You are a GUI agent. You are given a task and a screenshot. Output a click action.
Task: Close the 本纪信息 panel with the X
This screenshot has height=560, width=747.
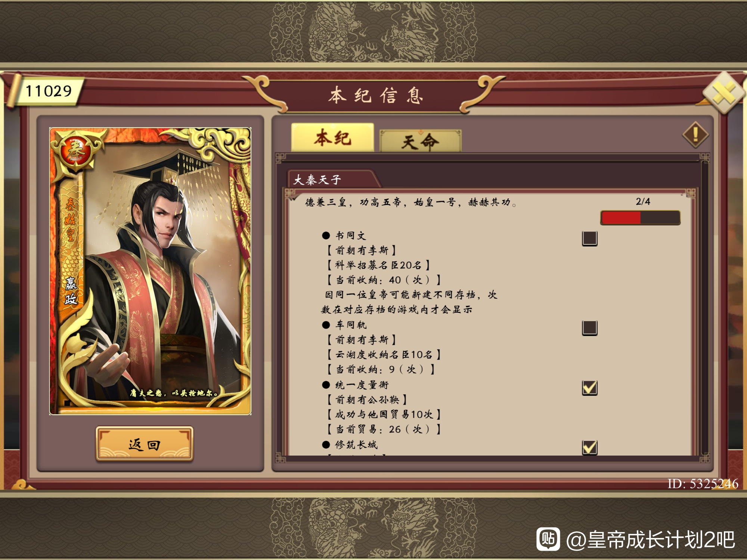724,93
